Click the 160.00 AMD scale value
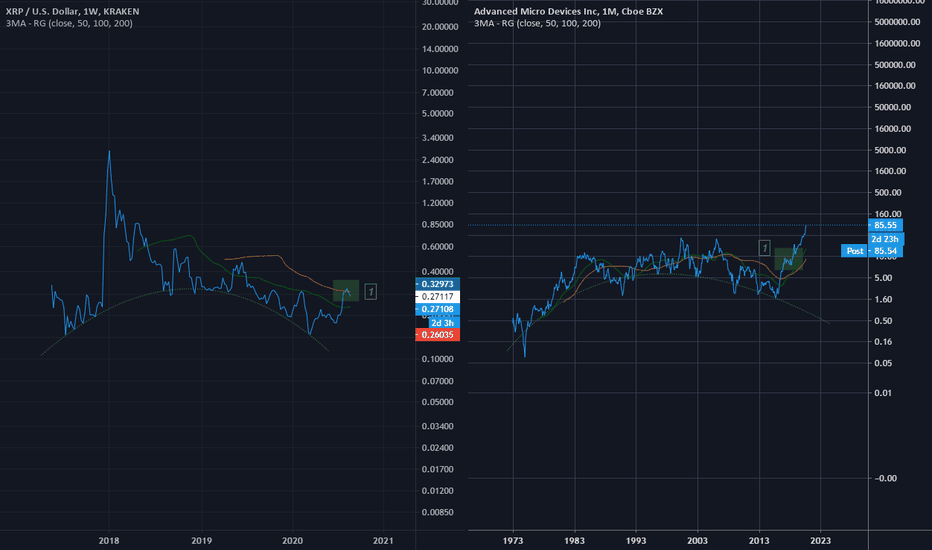Screen dimensions: 932x550 click(888, 214)
